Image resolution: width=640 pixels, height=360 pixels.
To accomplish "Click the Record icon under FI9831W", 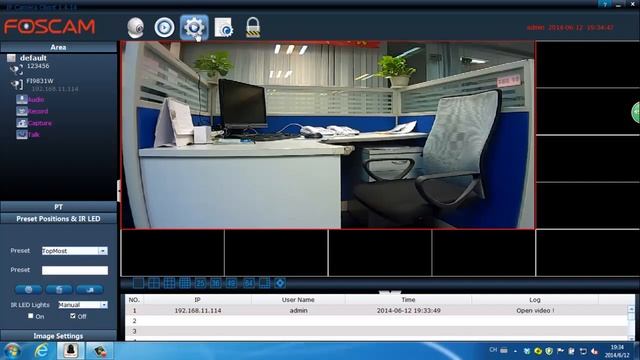I will coord(22,111).
